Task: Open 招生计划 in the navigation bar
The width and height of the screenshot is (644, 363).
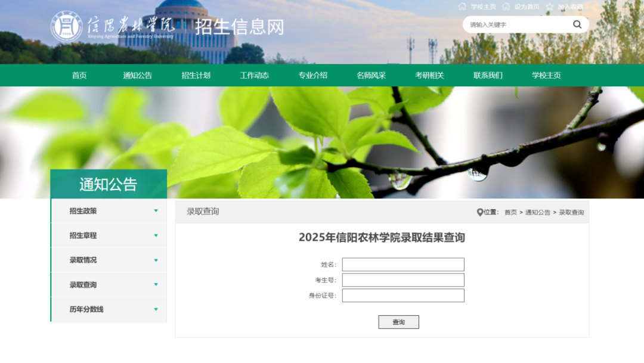Action: pos(196,76)
